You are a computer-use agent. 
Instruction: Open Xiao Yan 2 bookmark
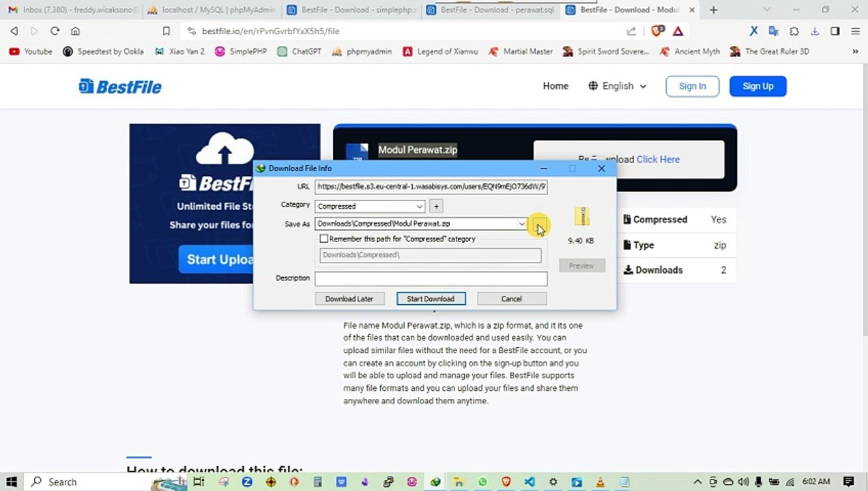179,51
